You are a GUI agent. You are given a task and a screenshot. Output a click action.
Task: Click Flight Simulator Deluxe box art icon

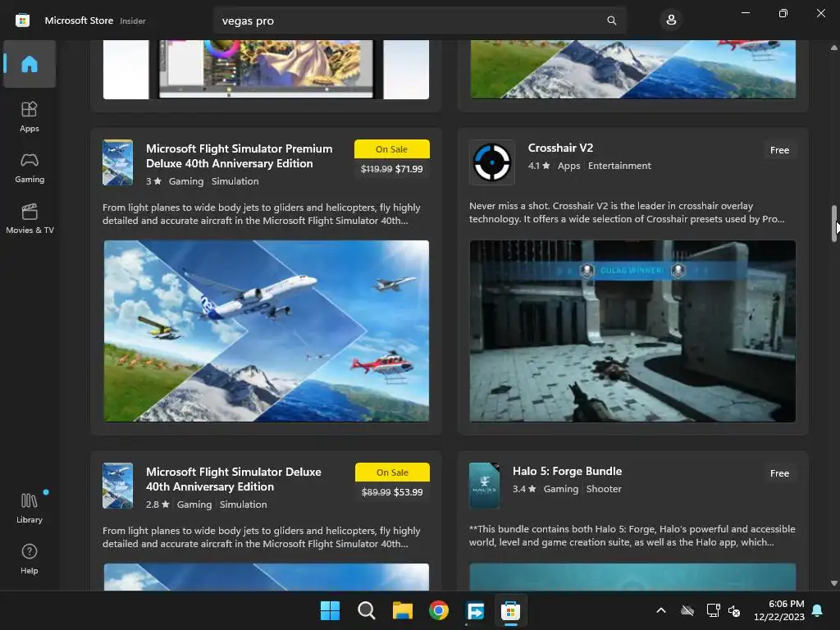pyautogui.click(x=118, y=486)
